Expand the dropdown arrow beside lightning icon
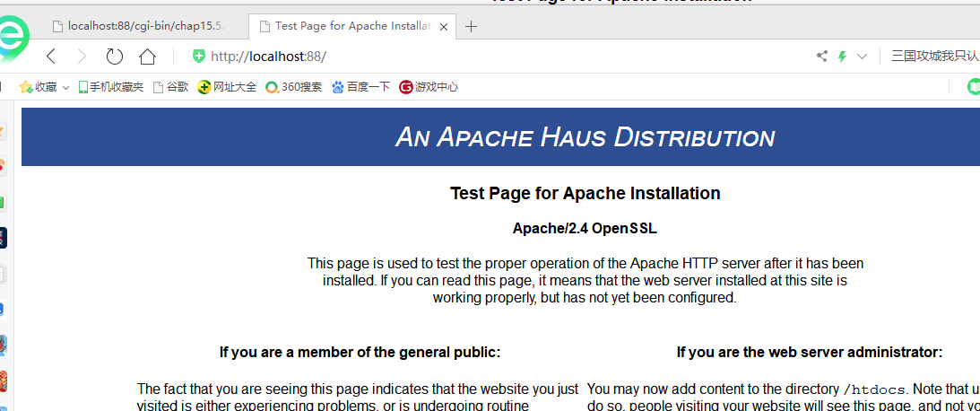 coord(862,57)
